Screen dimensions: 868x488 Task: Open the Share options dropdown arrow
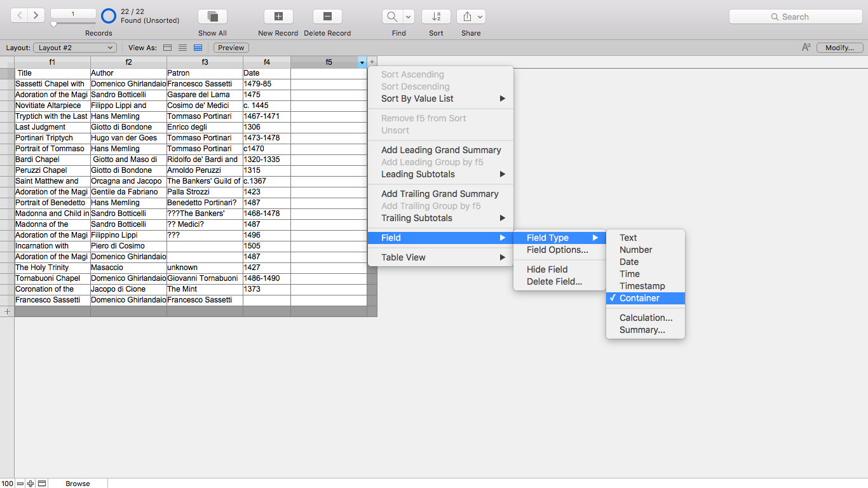(x=480, y=17)
